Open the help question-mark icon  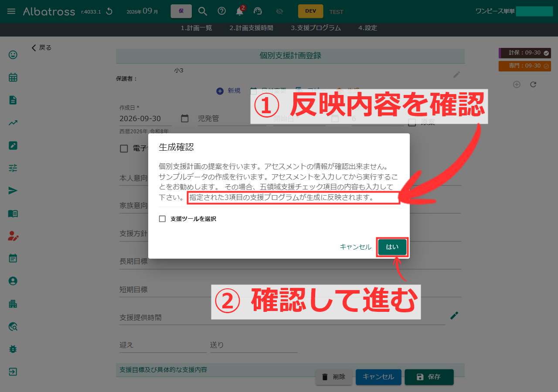pos(221,11)
